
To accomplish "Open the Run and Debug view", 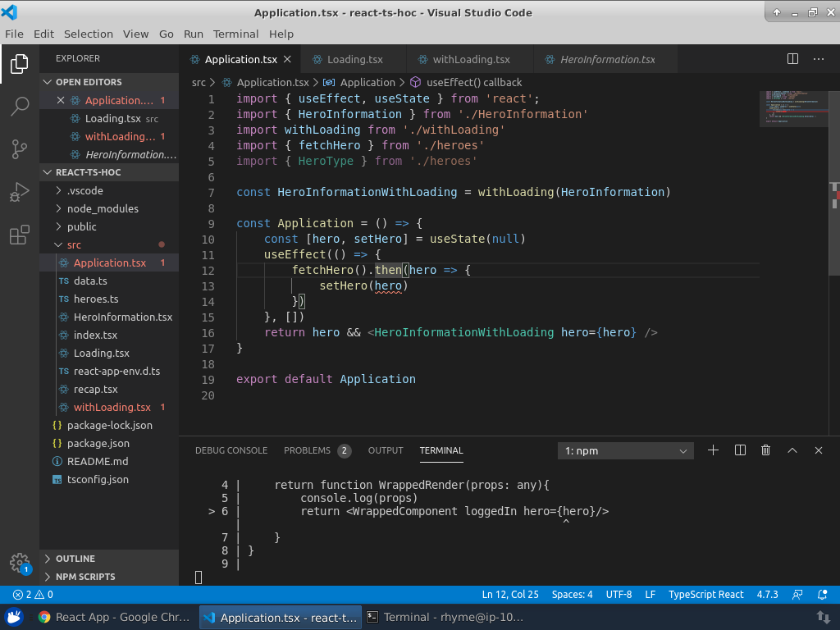I will [x=20, y=193].
